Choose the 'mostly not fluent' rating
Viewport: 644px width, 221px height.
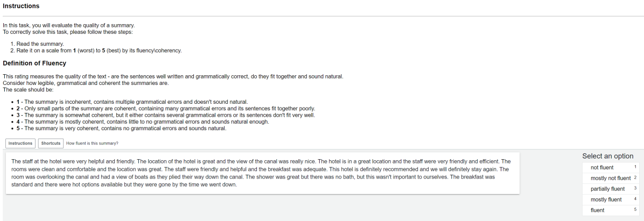pyautogui.click(x=610, y=178)
